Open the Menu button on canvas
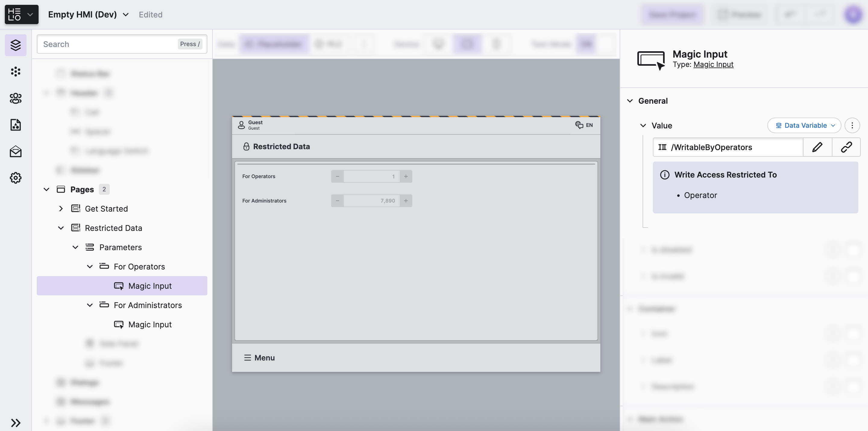This screenshot has width=868, height=431. click(259, 357)
